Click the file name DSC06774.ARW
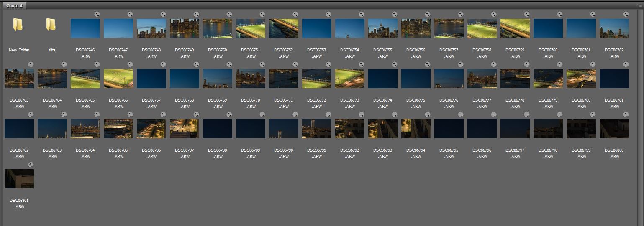Screen dimensions: 644x226 [x=383, y=103]
